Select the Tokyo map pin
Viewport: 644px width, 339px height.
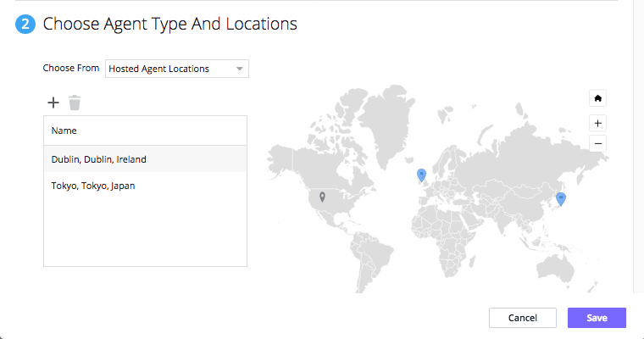(561, 199)
